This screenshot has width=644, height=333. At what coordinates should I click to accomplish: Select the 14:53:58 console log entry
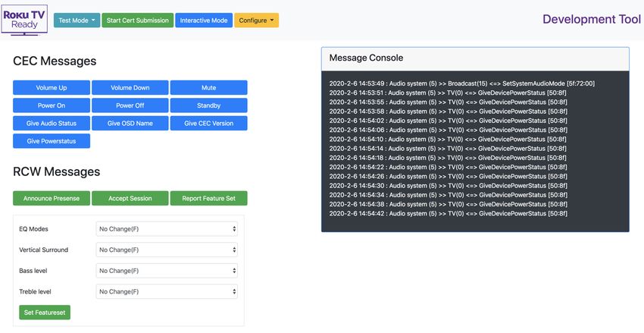(x=448, y=112)
